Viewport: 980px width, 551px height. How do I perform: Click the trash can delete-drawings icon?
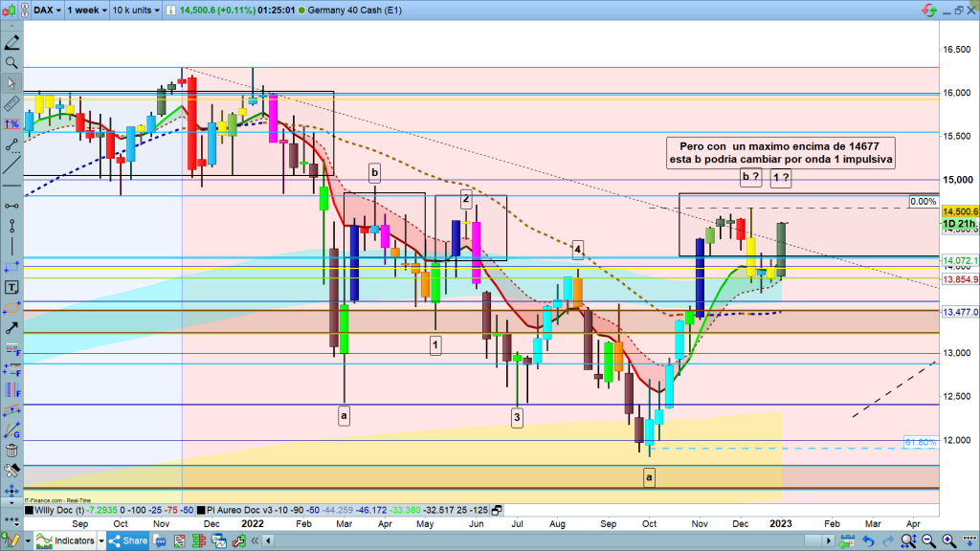(x=11, y=451)
